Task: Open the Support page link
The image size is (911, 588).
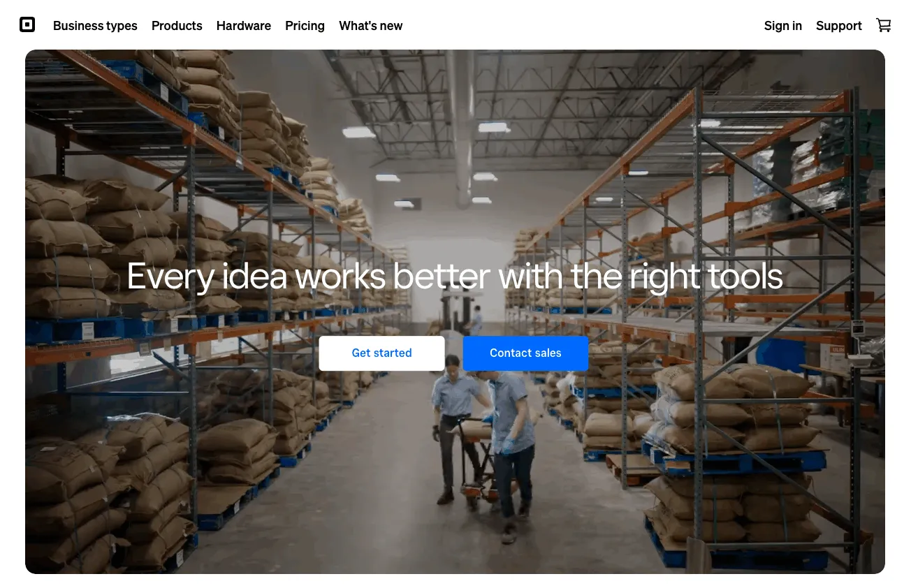Action: [x=839, y=26]
